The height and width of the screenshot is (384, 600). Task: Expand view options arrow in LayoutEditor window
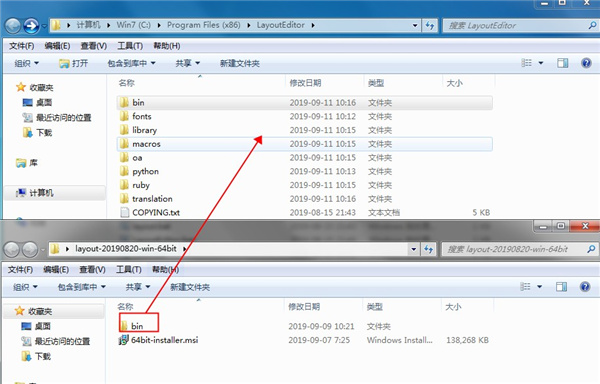[541, 63]
